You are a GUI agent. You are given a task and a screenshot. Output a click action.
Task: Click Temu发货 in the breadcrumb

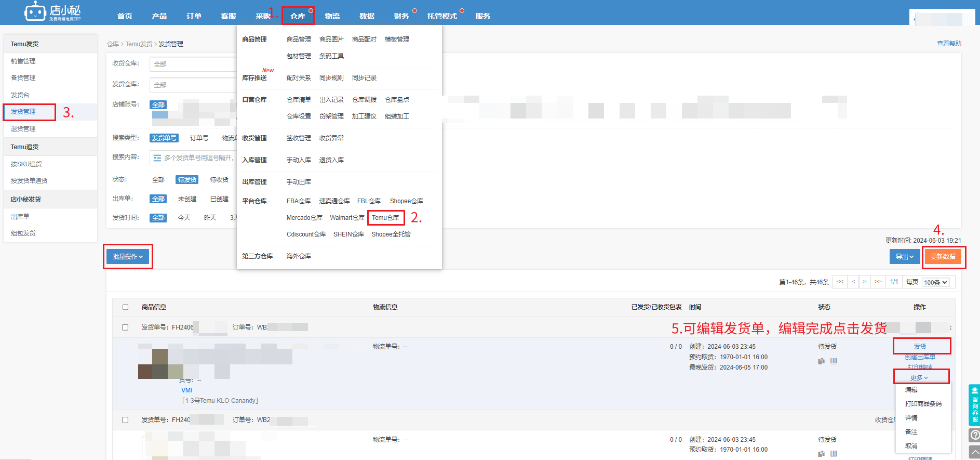tap(139, 44)
